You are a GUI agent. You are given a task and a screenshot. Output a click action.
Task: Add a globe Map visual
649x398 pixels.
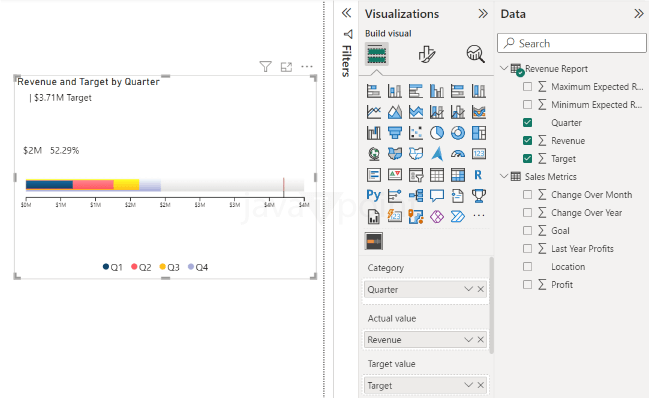pyautogui.click(x=374, y=154)
